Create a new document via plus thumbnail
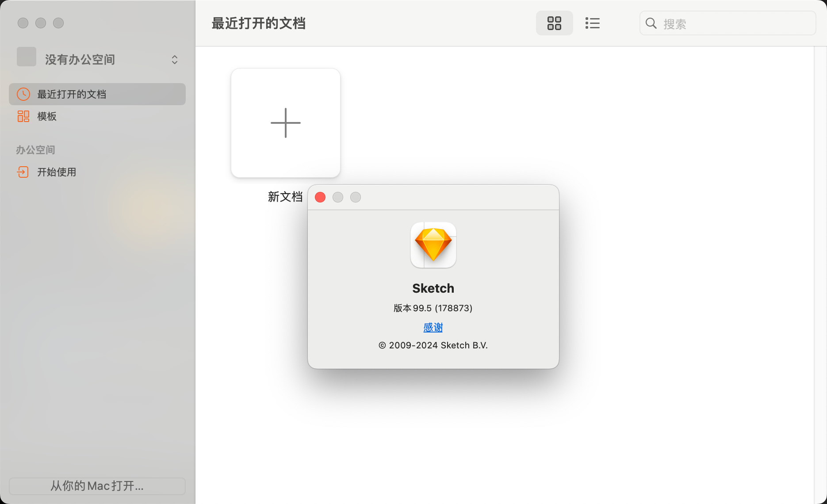 286,123
